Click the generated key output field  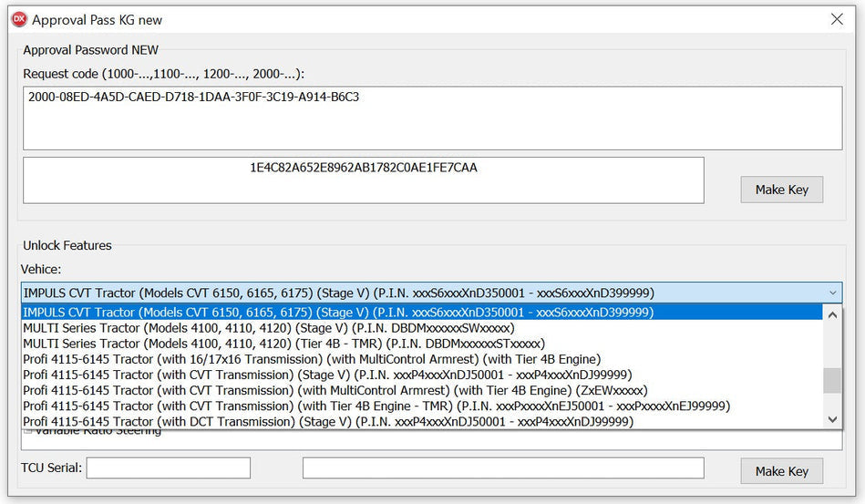(363, 180)
